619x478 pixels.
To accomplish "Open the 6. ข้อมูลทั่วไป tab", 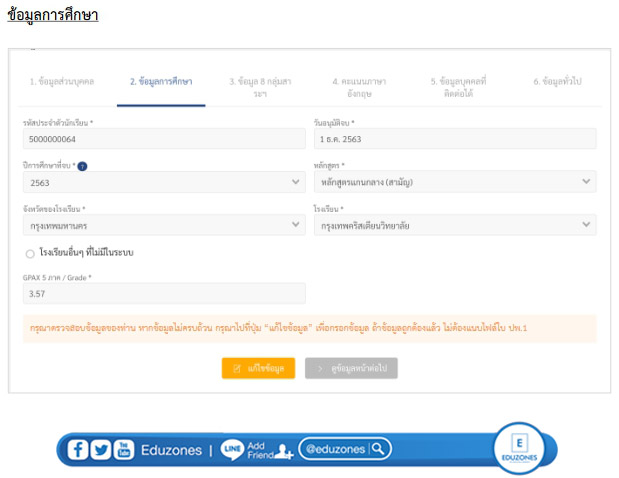I will 556,81.
